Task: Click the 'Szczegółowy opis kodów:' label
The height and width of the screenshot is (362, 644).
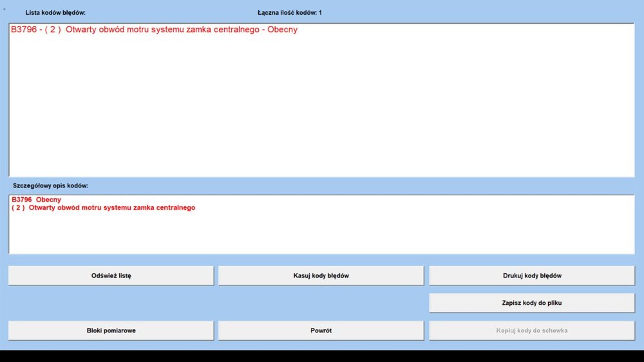Action: click(50, 186)
